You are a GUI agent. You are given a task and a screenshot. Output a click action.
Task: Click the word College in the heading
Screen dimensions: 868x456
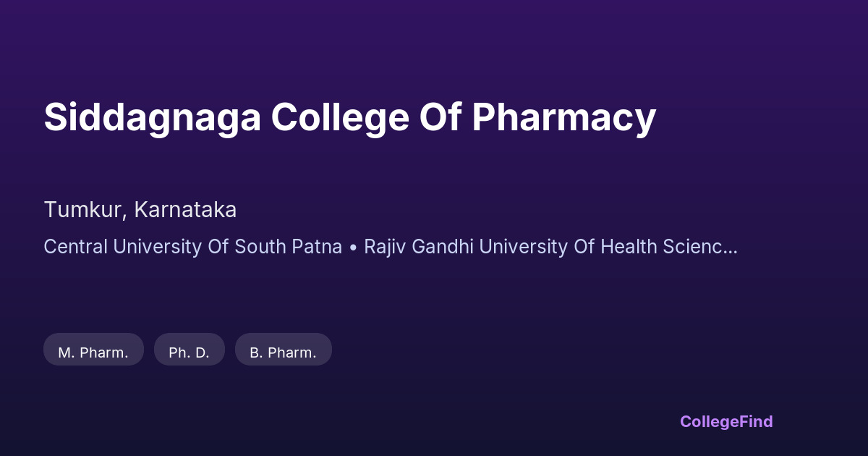pyautogui.click(x=340, y=117)
